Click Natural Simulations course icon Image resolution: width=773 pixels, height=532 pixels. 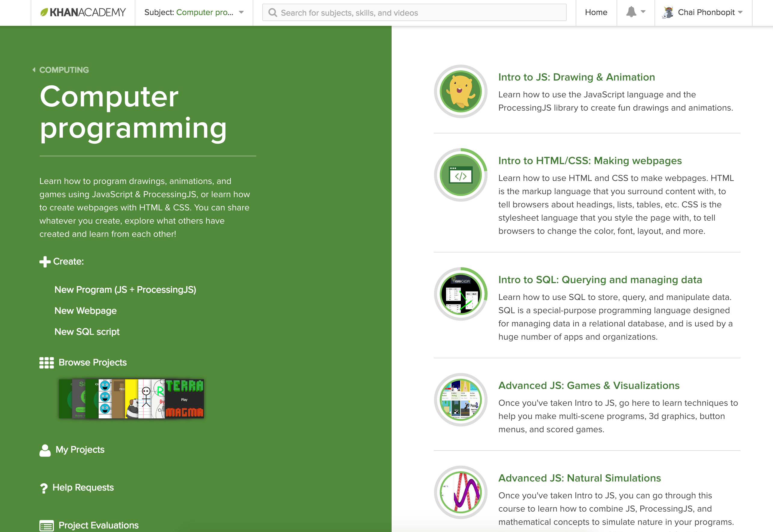(x=460, y=492)
